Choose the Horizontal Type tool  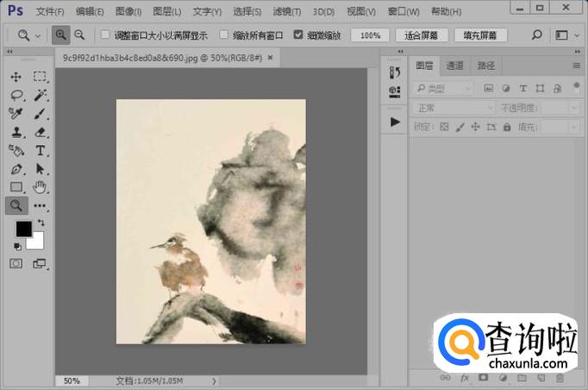(x=40, y=150)
